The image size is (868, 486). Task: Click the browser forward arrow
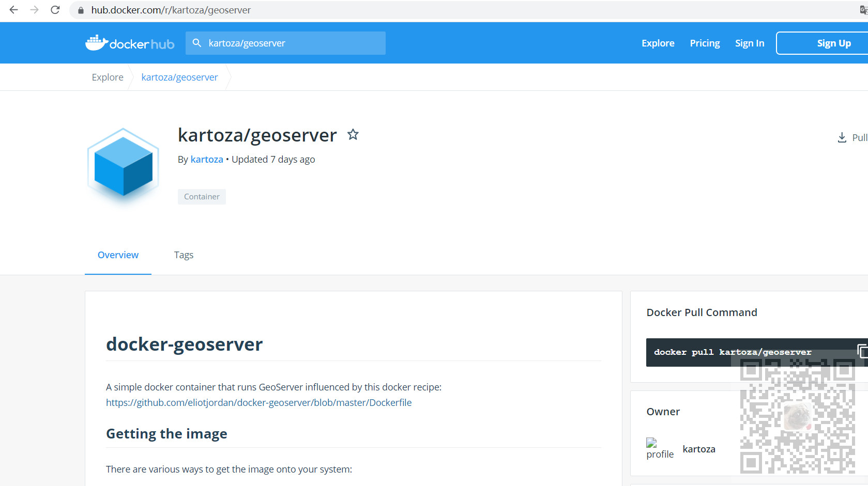35,10
